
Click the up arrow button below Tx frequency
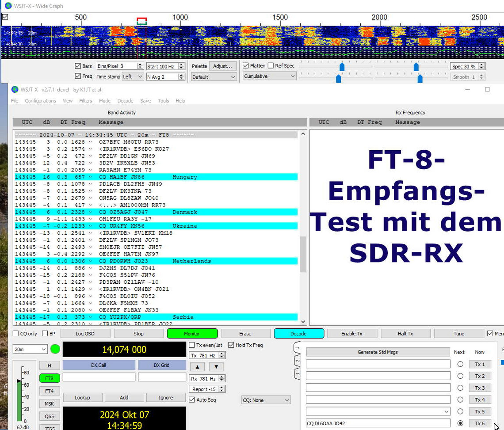198,367
